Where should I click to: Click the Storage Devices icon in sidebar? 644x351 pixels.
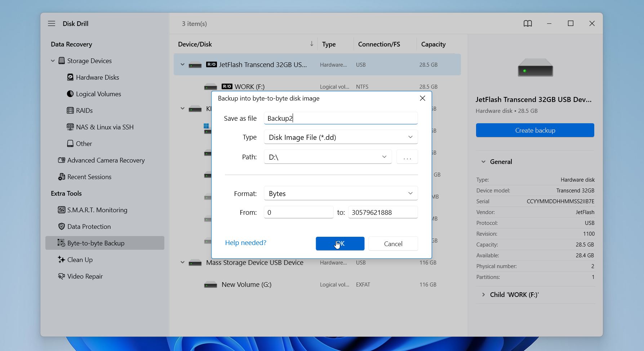(x=62, y=61)
